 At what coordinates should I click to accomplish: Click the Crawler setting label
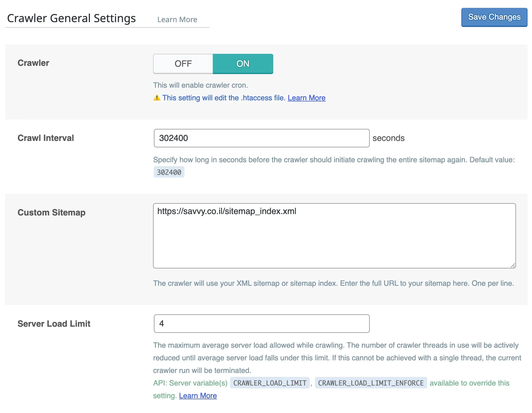click(33, 63)
